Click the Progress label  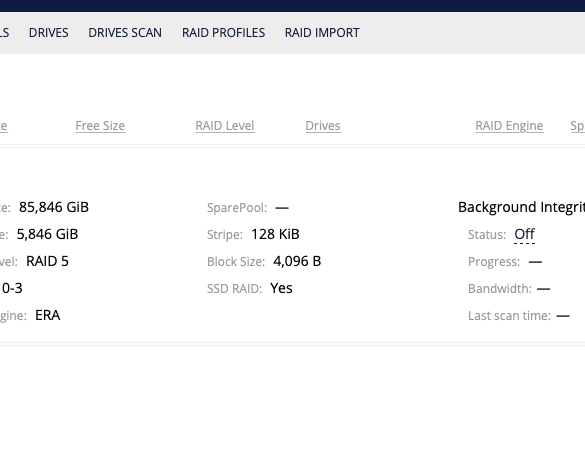coord(494,262)
